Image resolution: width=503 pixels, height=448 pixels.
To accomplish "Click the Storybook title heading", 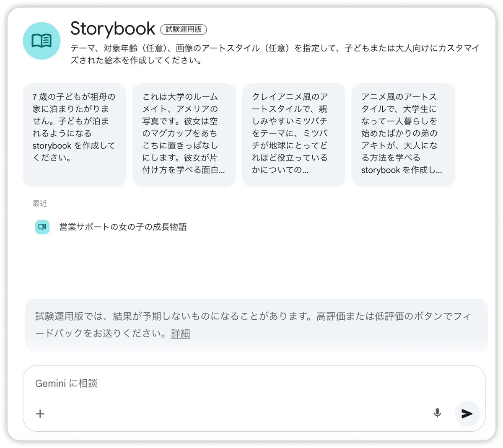I will 113,28.
